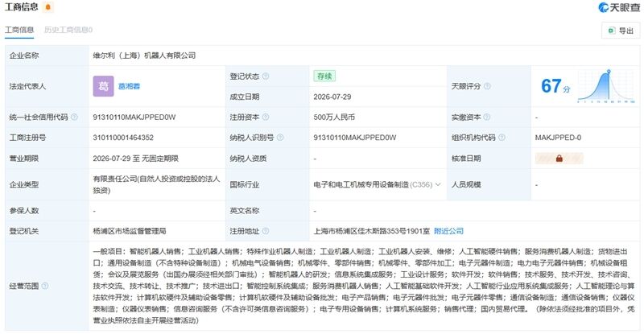
Task: Click the purple 葛 avatar icon
Action: click(103, 86)
